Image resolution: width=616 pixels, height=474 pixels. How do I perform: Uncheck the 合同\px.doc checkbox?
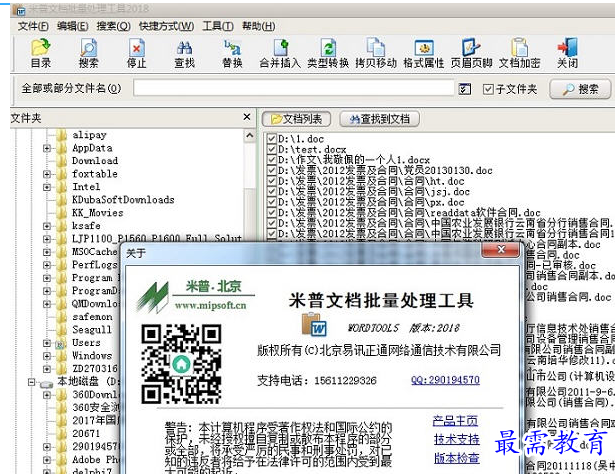(271, 202)
